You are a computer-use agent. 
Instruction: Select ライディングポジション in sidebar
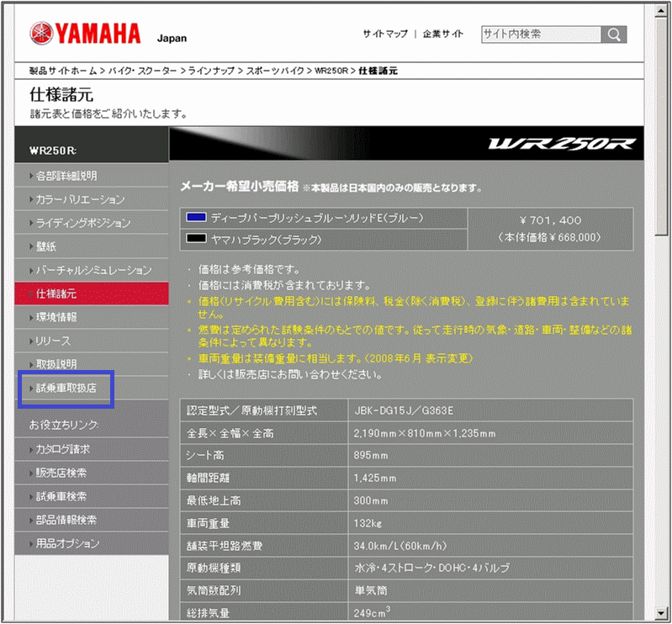click(92, 223)
